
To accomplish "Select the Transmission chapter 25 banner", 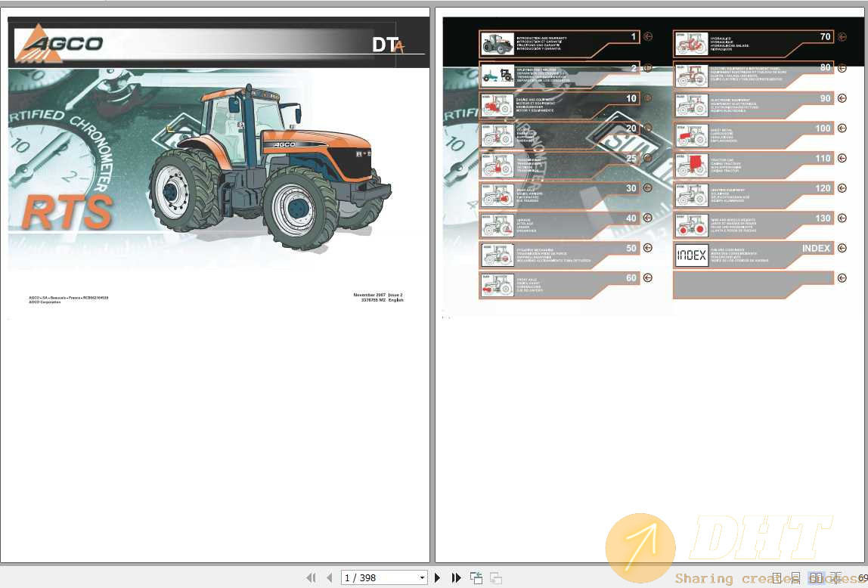I will pos(560,164).
